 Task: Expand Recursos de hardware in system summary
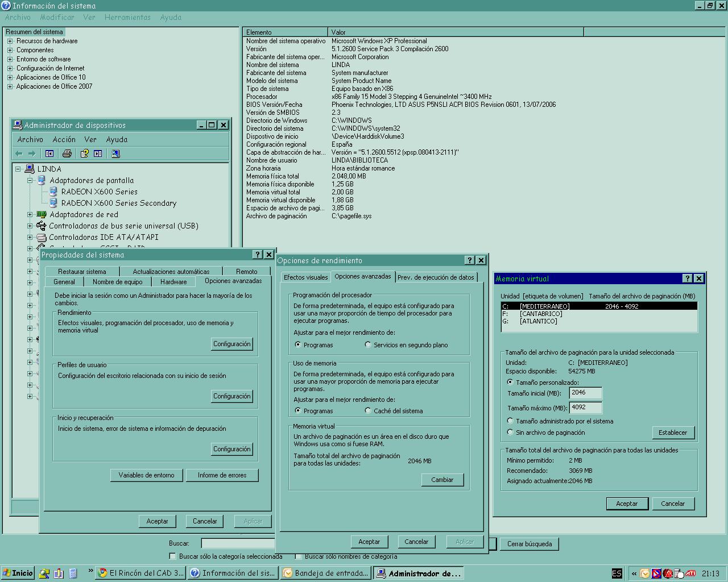coord(10,41)
